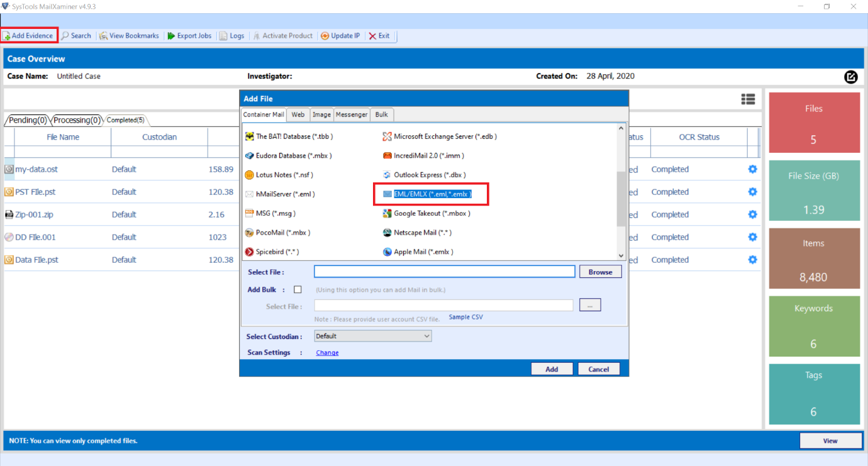
Task: Switch to the Messenger tab
Action: click(x=352, y=114)
